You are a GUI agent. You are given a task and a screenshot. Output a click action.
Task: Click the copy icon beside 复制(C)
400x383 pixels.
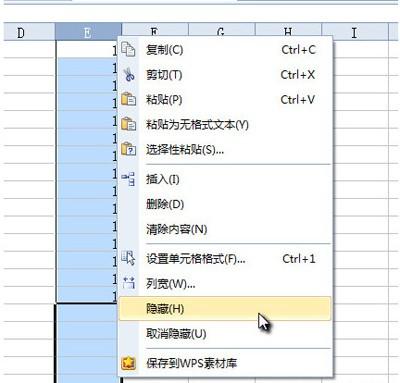pos(128,50)
